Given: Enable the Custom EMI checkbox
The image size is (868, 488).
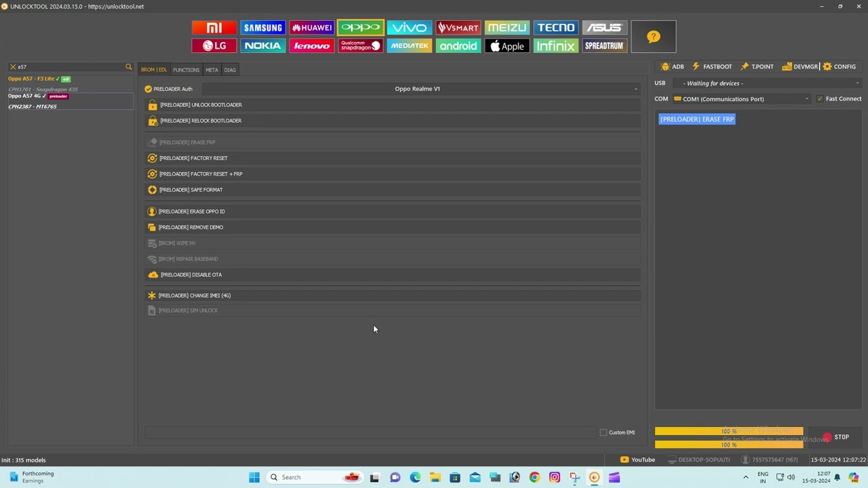Looking at the screenshot, I should pyautogui.click(x=604, y=432).
